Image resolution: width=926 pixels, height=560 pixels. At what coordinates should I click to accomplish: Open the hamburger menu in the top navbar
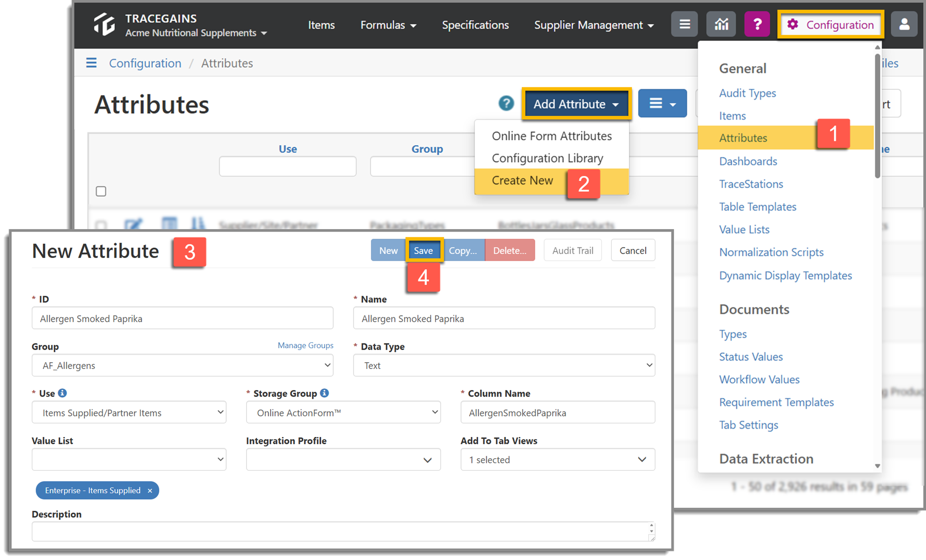click(x=684, y=24)
